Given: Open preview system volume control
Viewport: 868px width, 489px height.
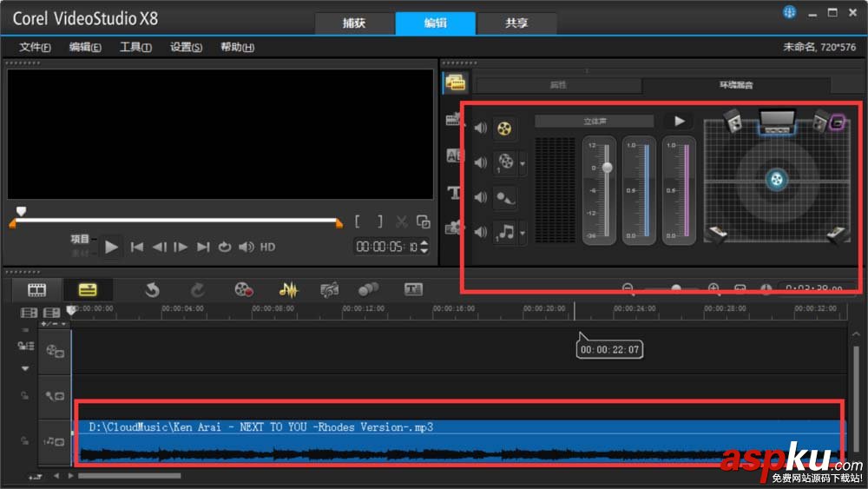Looking at the screenshot, I should point(247,247).
